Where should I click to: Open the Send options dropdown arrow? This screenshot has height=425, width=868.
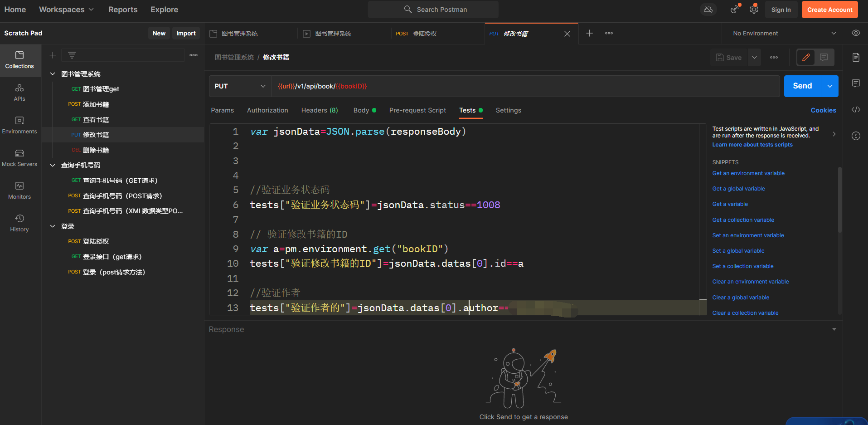[830, 86]
